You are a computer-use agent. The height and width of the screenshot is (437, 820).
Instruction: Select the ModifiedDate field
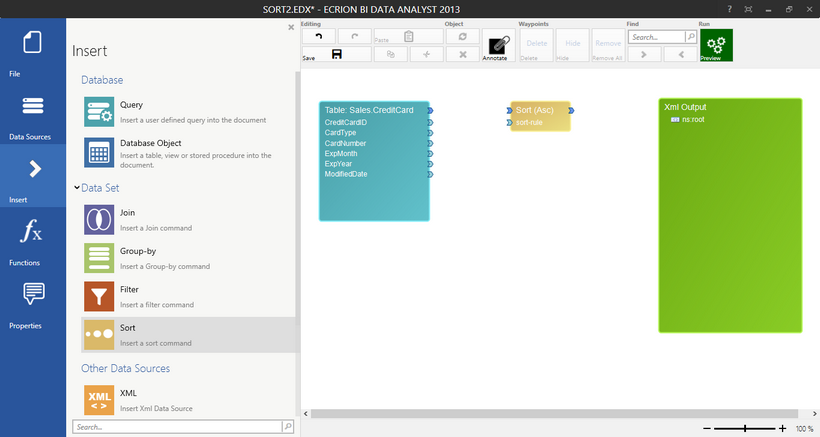coord(346,174)
